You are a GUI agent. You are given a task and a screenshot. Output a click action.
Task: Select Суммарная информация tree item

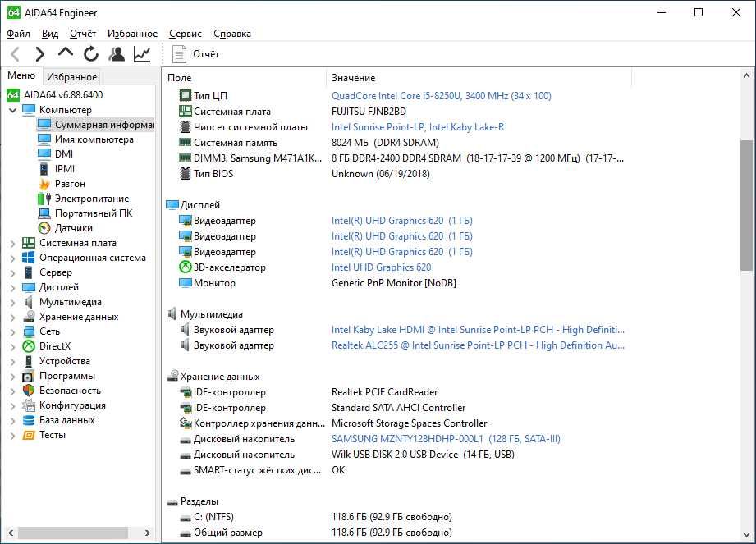point(95,125)
